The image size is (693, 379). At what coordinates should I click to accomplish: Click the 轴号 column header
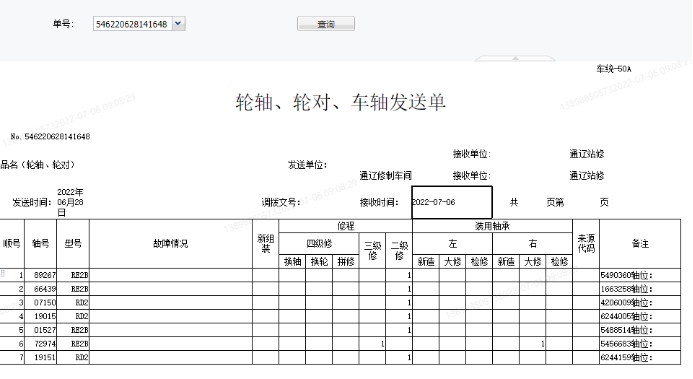click(41, 243)
